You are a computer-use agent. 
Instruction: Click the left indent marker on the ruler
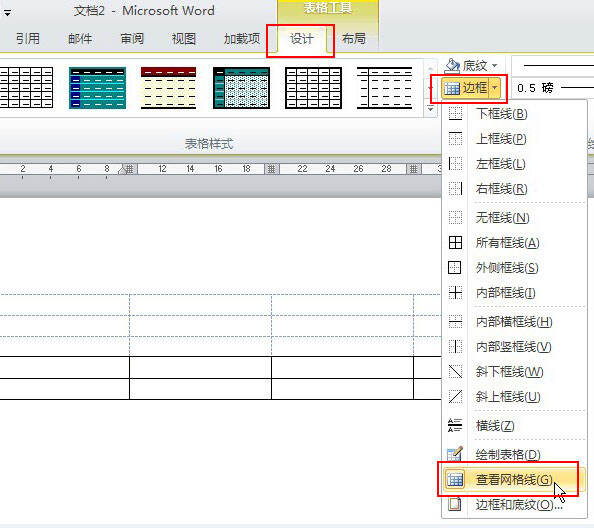[x=122, y=170]
